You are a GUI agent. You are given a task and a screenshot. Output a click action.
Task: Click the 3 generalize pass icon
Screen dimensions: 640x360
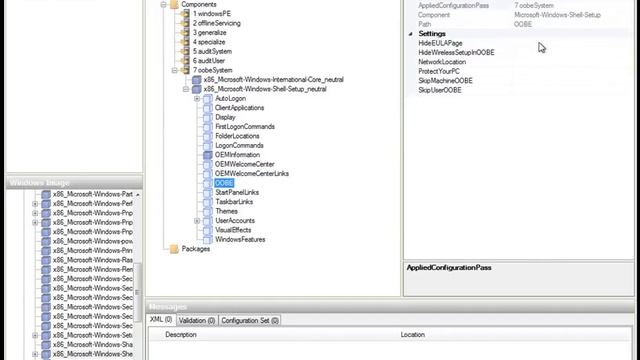click(x=185, y=33)
